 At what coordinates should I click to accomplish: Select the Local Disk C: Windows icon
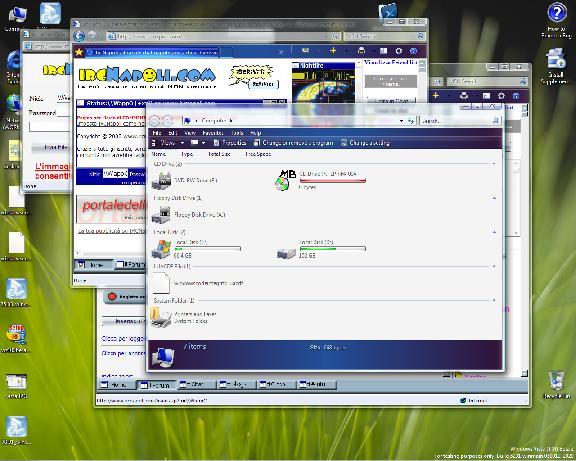click(162, 249)
